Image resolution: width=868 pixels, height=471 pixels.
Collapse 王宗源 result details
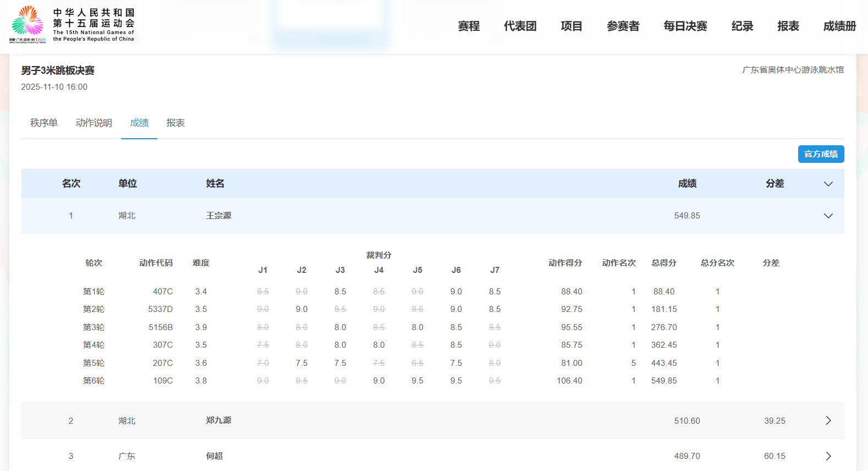point(828,216)
